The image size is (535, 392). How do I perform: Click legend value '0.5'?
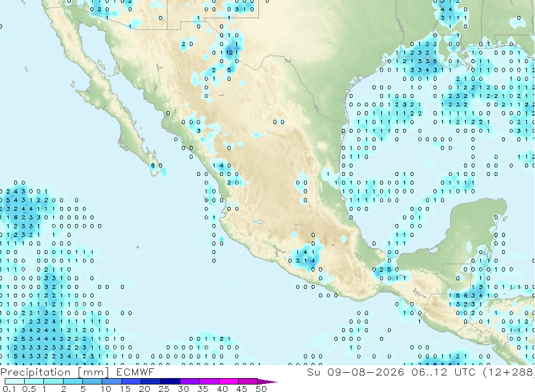coord(29,389)
